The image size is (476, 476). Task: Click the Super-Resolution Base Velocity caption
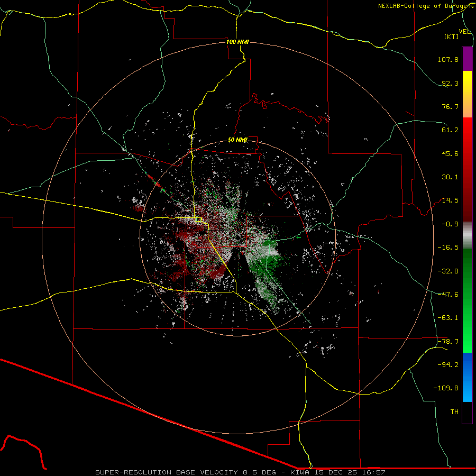(x=241, y=472)
